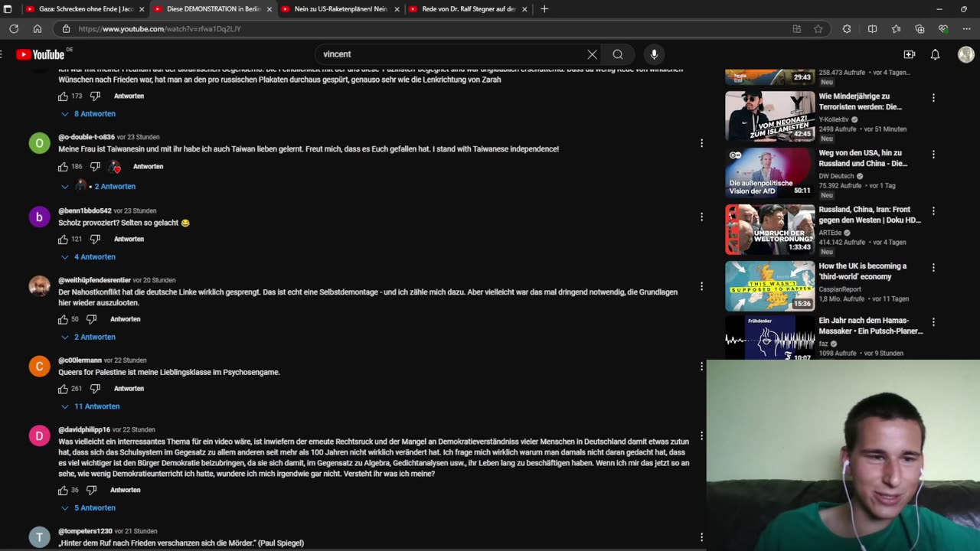Add page to favorites star icon
Viewport: 980px width, 551px height.
point(818,29)
